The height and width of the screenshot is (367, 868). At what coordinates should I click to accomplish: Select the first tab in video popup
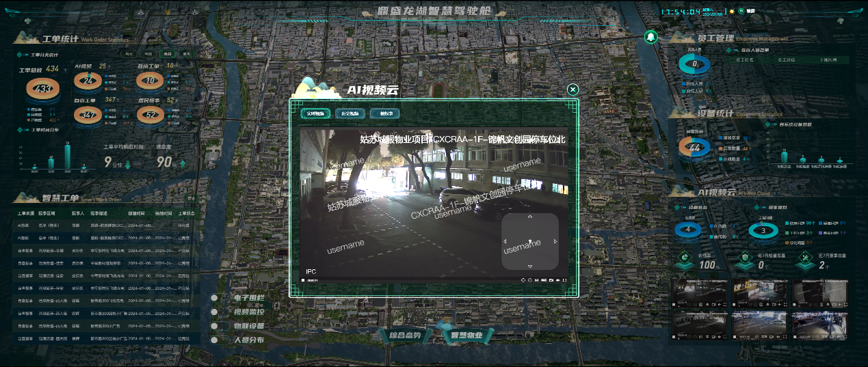315,113
